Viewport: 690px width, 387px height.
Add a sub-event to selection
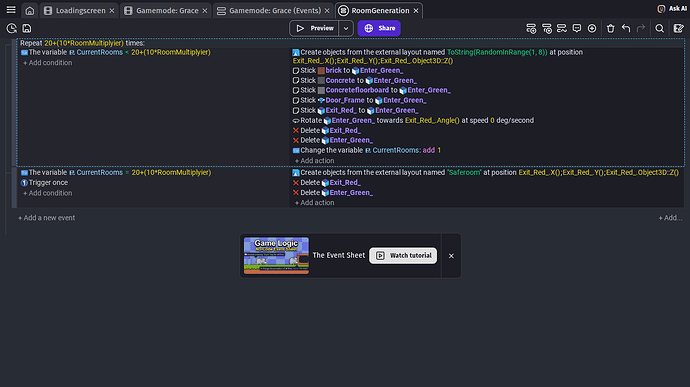tap(547, 29)
